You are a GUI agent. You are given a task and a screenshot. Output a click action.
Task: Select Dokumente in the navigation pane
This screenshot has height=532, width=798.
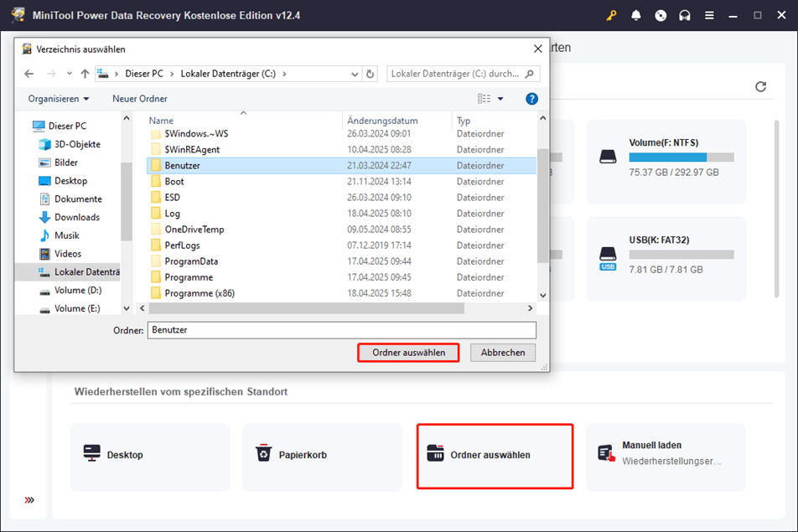(x=78, y=199)
